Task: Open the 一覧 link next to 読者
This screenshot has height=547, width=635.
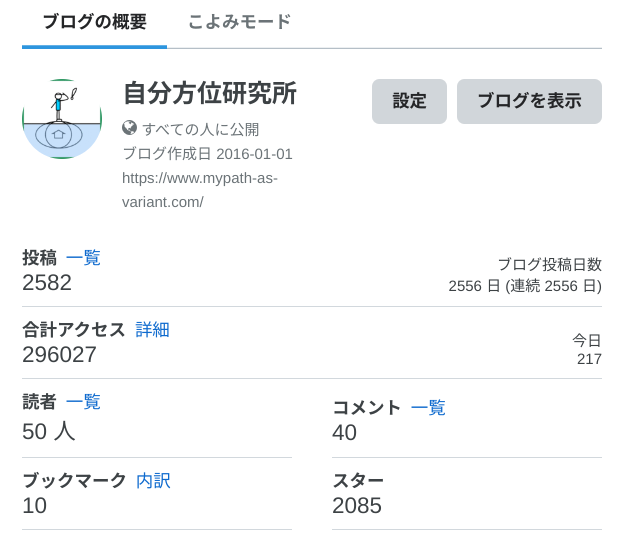Action: coord(83,402)
